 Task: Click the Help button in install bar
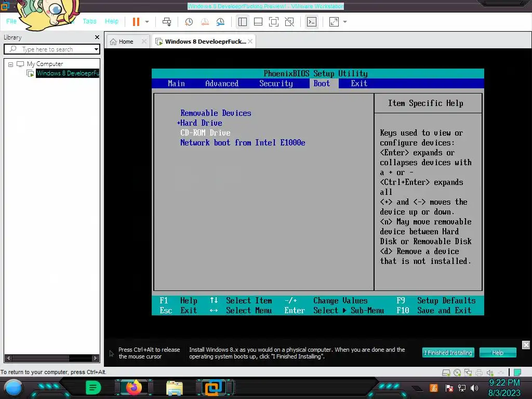pyautogui.click(x=498, y=353)
